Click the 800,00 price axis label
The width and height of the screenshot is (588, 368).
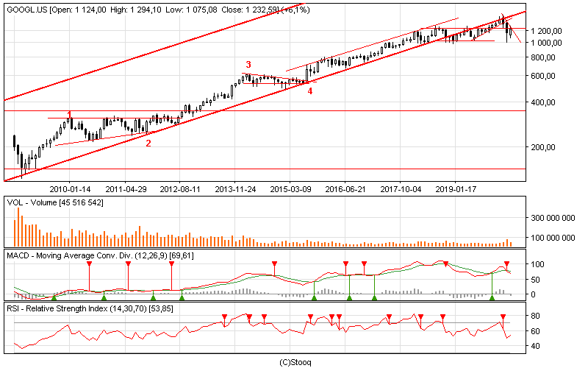click(x=542, y=57)
